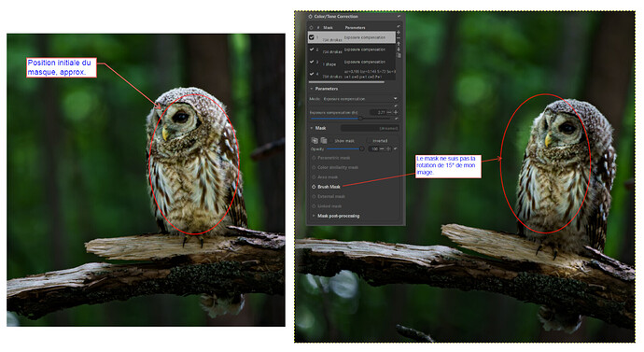The height and width of the screenshot is (352, 644).
Task: Uncheck correction row 1 checkbox
Action: 312,37
